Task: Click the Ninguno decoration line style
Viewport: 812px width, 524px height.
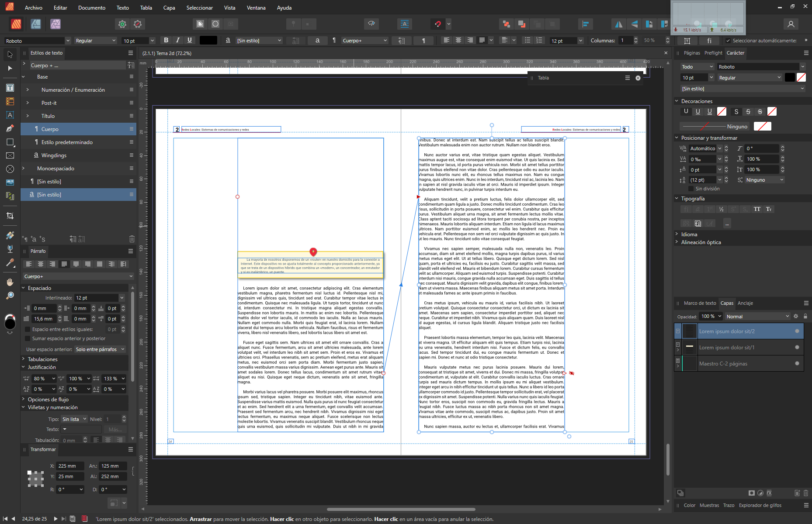Action: click(714, 127)
